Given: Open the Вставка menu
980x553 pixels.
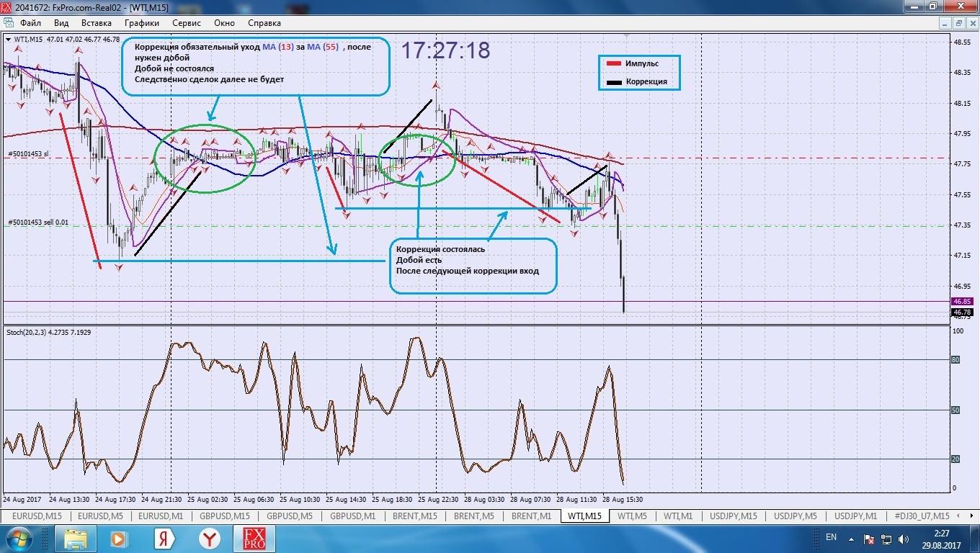Looking at the screenshot, I should click(x=96, y=23).
